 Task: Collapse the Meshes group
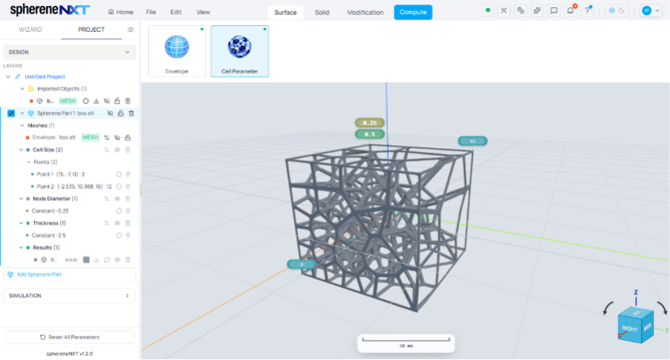[x=22, y=126]
